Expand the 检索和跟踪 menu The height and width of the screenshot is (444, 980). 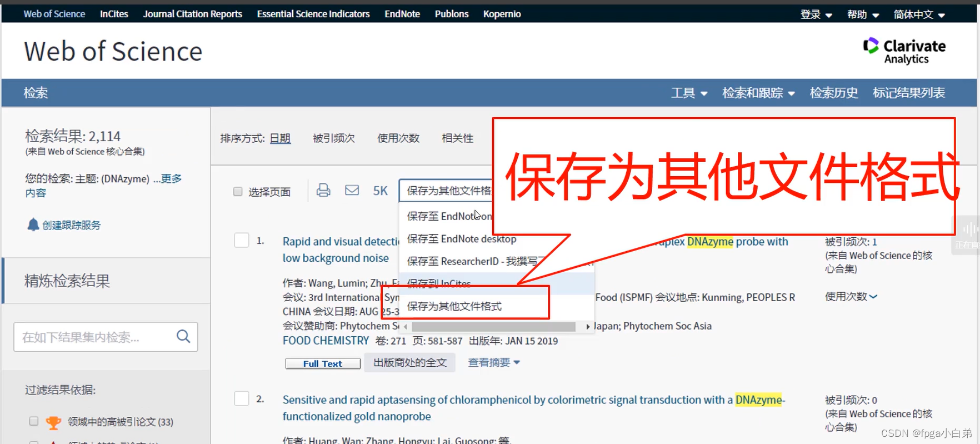(x=758, y=93)
